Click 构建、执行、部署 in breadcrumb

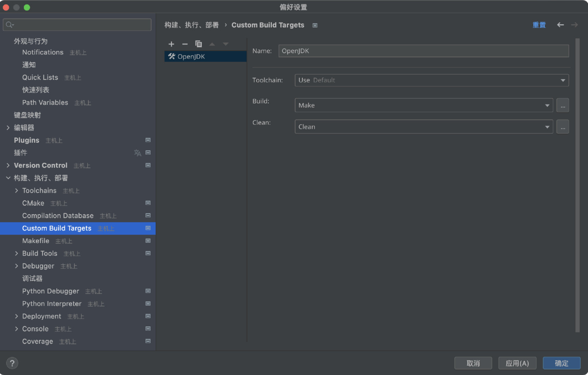click(192, 25)
